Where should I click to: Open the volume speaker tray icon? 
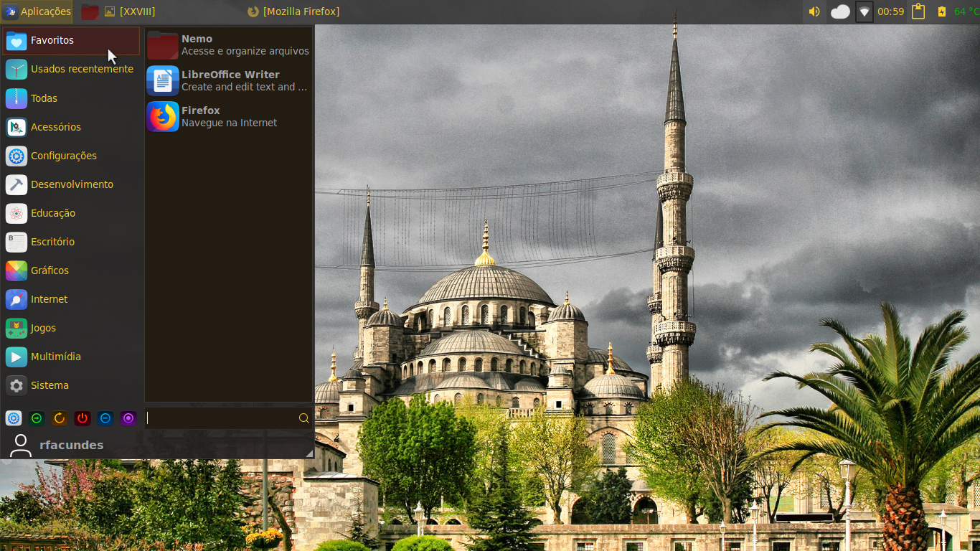(x=814, y=11)
